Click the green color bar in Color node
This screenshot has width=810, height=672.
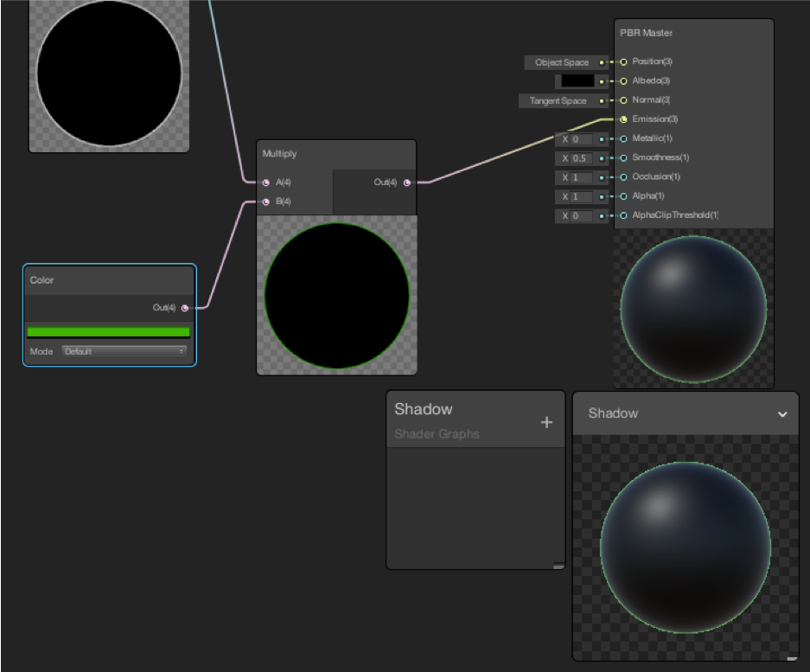click(108, 332)
